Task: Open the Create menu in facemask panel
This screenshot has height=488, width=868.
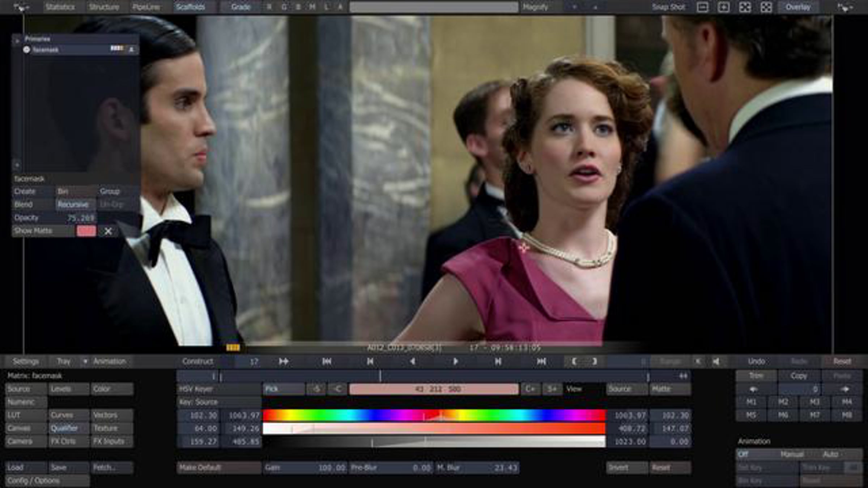Action: point(33,192)
